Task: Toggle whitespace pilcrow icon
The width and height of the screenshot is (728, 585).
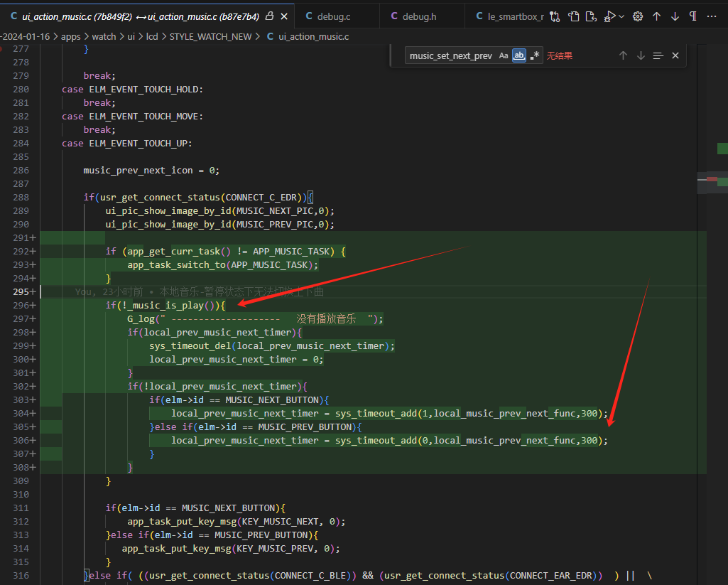Action: click(692, 17)
